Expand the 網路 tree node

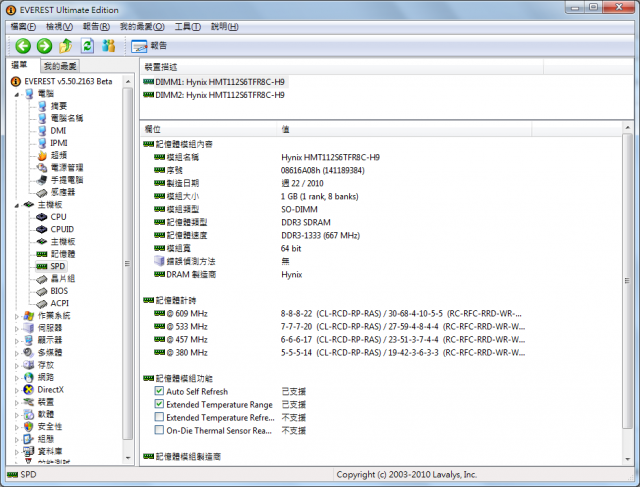[17, 378]
